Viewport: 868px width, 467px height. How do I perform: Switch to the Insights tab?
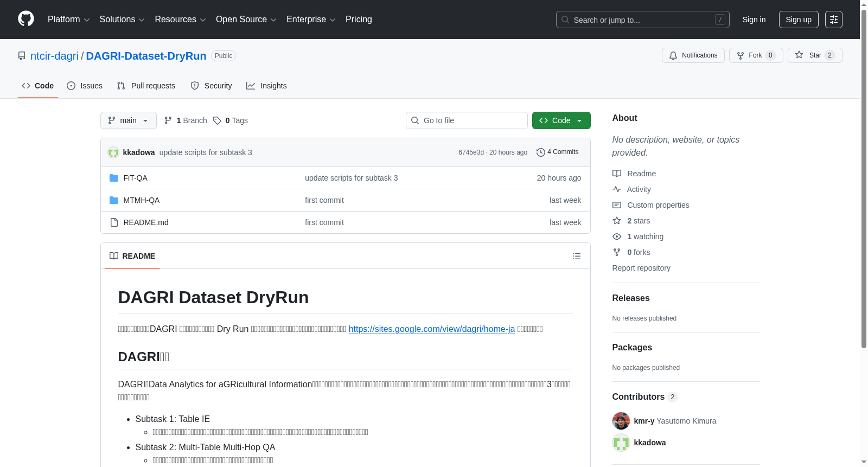click(x=266, y=86)
